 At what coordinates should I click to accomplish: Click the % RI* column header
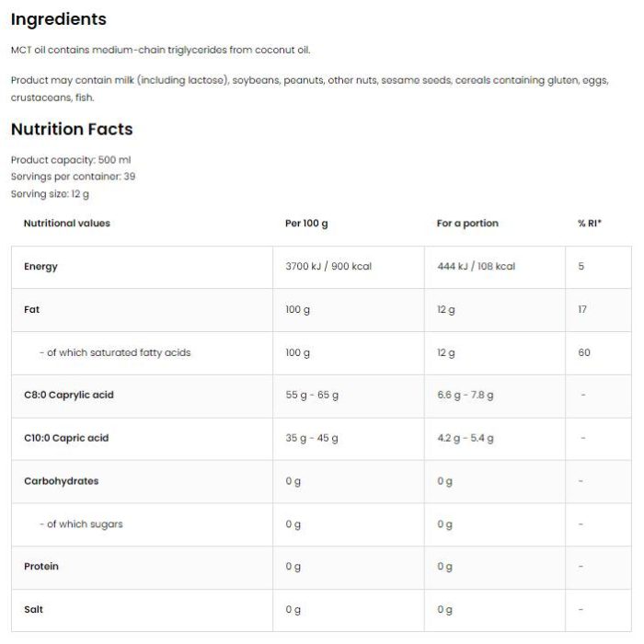pos(590,224)
